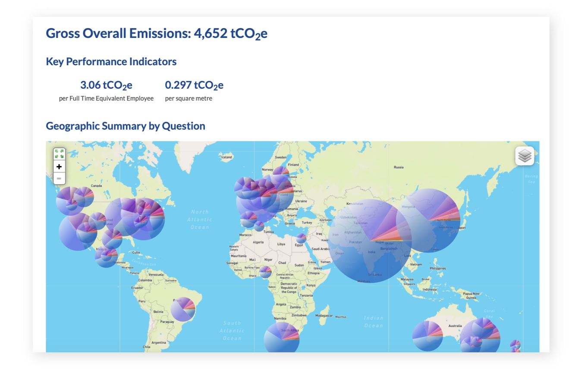Select the small pie chart near Ghana
Screen dimensions: 572x392
click(265, 272)
